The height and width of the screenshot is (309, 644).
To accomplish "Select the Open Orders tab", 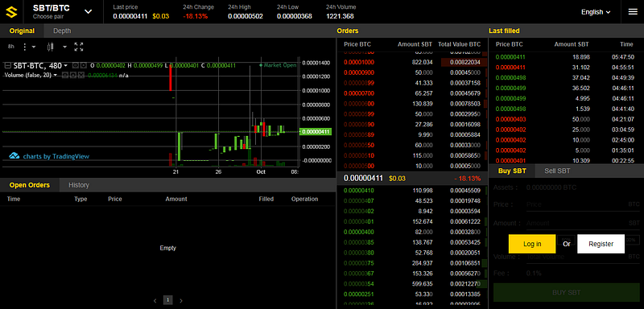I will [30, 185].
